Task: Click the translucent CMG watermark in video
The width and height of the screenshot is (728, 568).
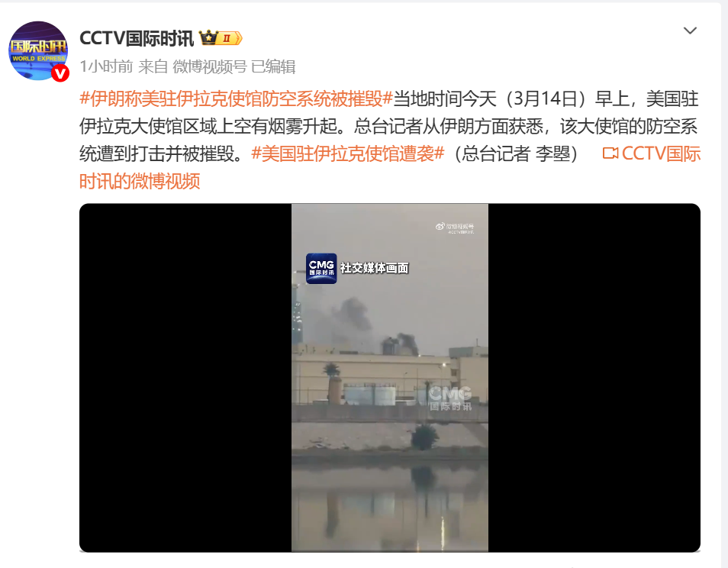Action: click(x=450, y=399)
